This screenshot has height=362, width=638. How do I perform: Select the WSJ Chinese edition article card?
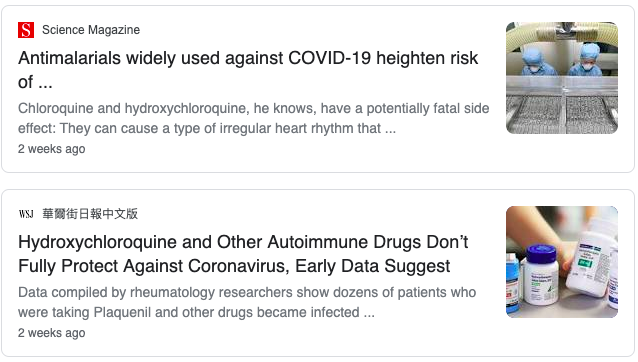(x=318, y=273)
